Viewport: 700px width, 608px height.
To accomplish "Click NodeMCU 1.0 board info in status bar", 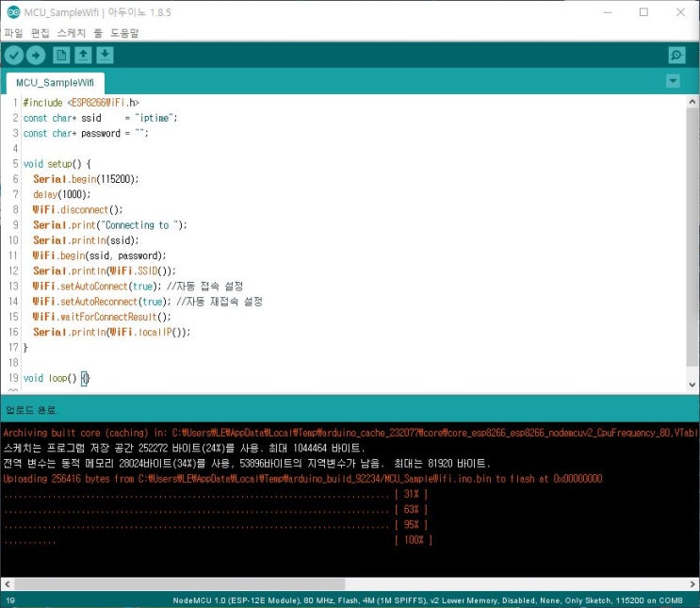I will (x=428, y=600).
